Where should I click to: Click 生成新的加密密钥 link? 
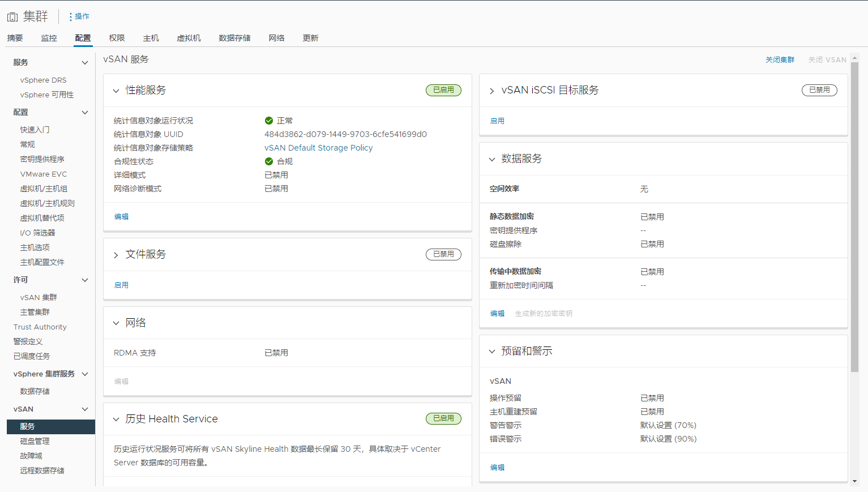click(x=544, y=314)
